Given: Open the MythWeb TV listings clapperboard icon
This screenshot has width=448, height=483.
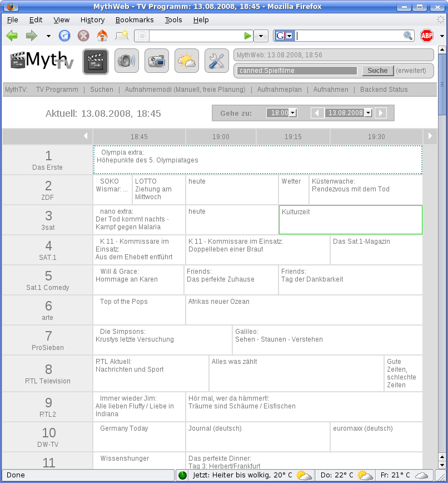Looking at the screenshot, I should [95, 61].
